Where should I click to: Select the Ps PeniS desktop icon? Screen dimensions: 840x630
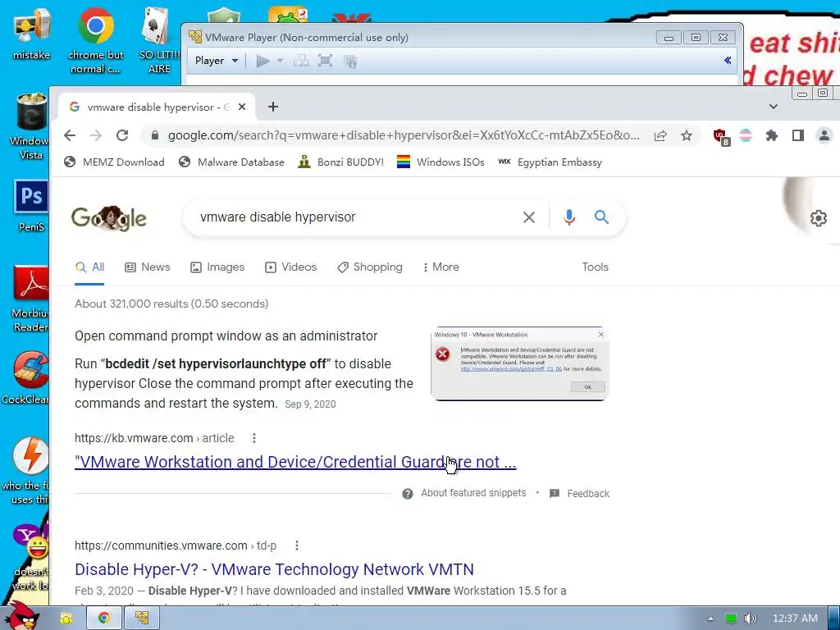[x=31, y=206]
